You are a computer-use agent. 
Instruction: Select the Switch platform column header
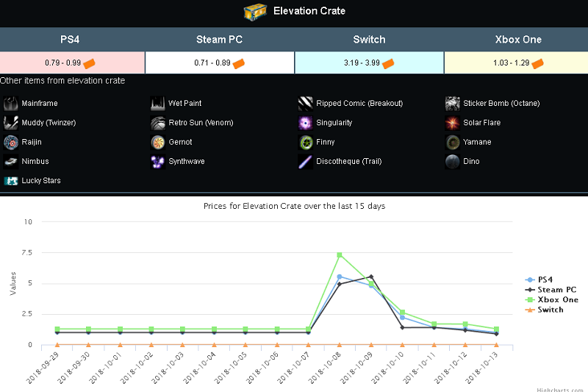(x=369, y=40)
